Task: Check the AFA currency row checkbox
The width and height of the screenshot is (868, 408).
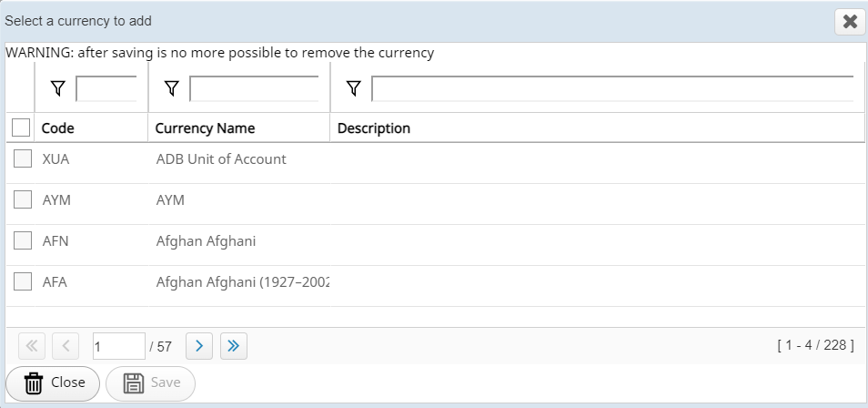Action: pos(23,281)
